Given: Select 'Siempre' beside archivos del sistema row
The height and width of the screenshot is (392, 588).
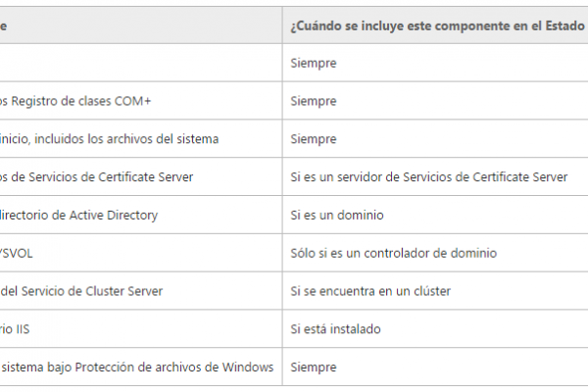Looking at the screenshot, I should [314, 139].
